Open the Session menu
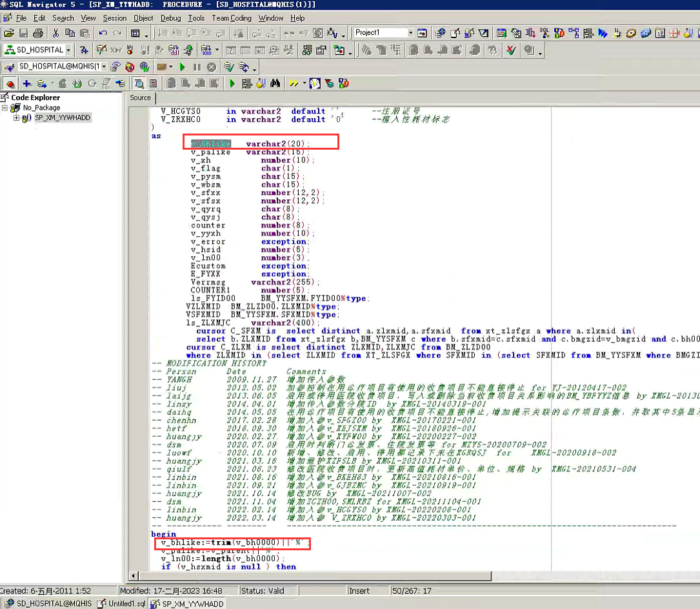700x609 pixels. coord(115,18)
